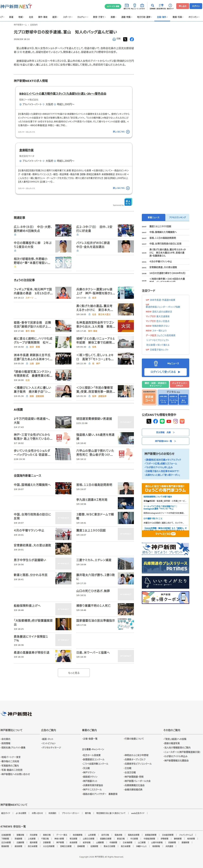Open the いいモノがたり banner
The image size is (203, 868).
pyautogui.click(x=165, y=582)
